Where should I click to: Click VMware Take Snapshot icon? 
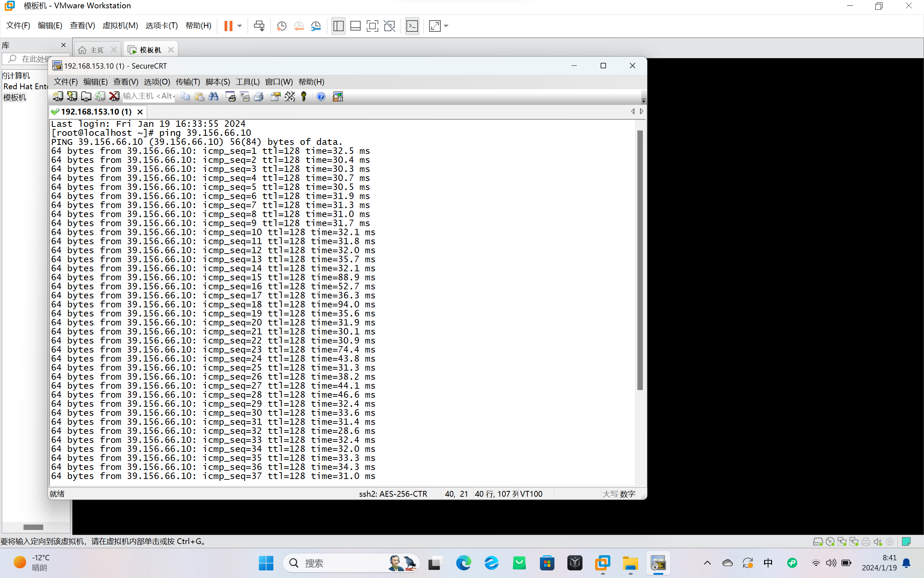(282, 26)
